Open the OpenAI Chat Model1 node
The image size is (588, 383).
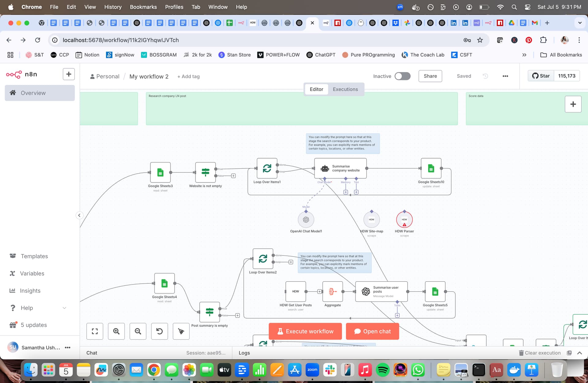[306, 220]
